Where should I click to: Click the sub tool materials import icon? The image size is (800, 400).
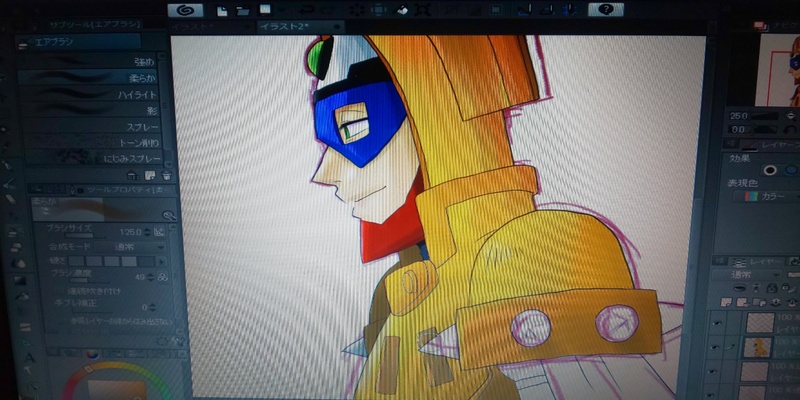click(133, 176)
